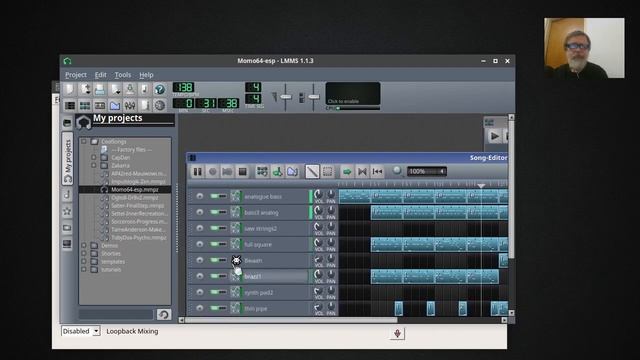
Task: Open the Project menu
Action: click(76, 75)
